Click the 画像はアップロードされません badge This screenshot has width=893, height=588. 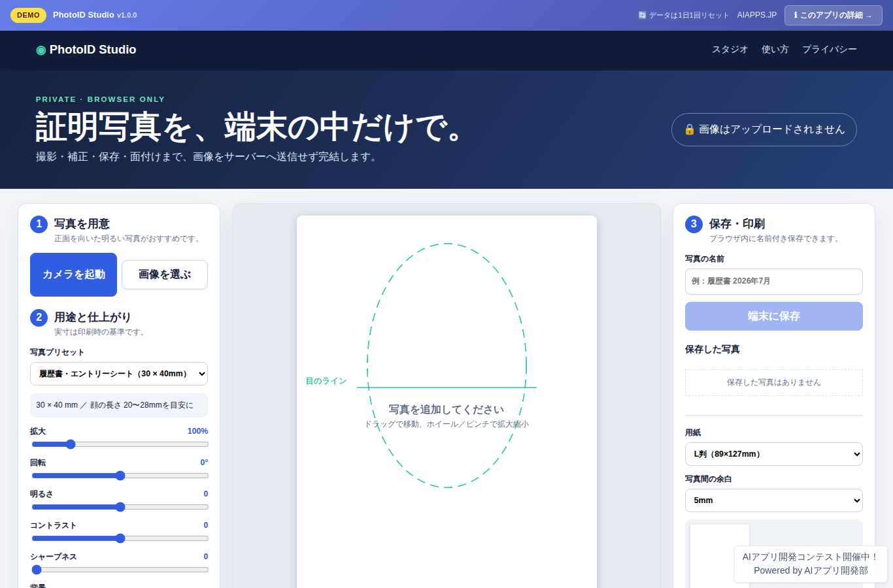coord(764,129)
